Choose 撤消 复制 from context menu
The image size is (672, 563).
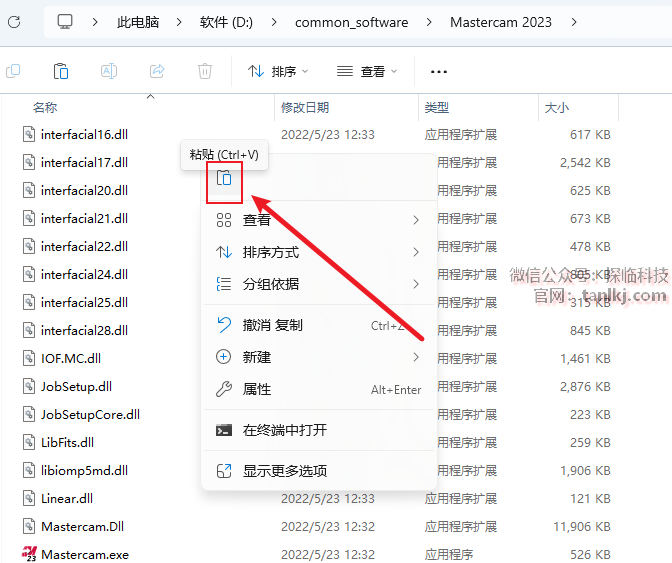tap(319, 325)
